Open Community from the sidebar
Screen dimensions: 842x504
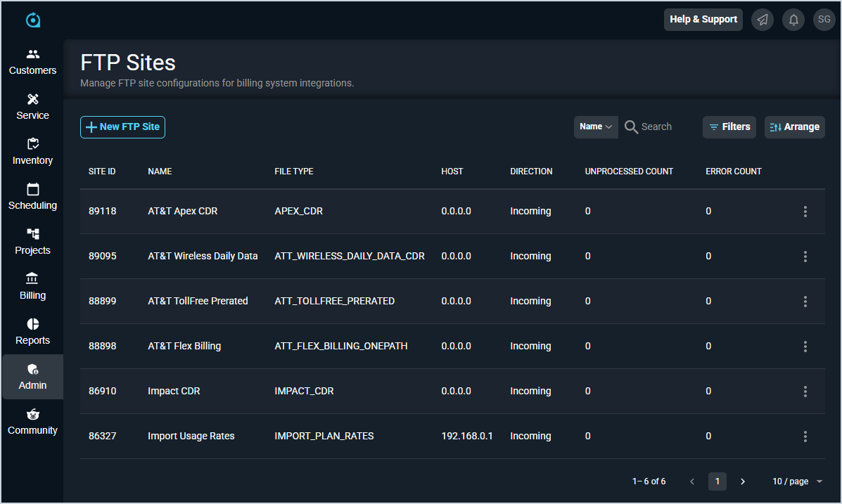click(x=32, y=422)
